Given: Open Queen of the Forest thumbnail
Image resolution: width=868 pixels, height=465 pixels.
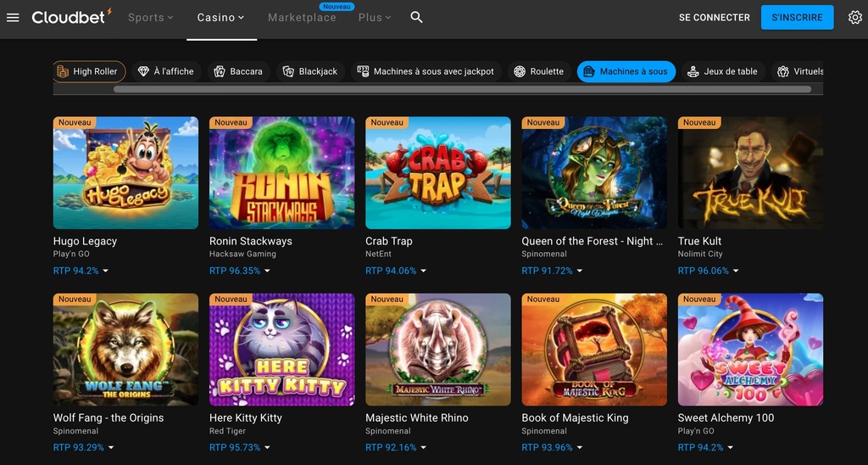Looking at the screenshot, I should pos(594,173).
